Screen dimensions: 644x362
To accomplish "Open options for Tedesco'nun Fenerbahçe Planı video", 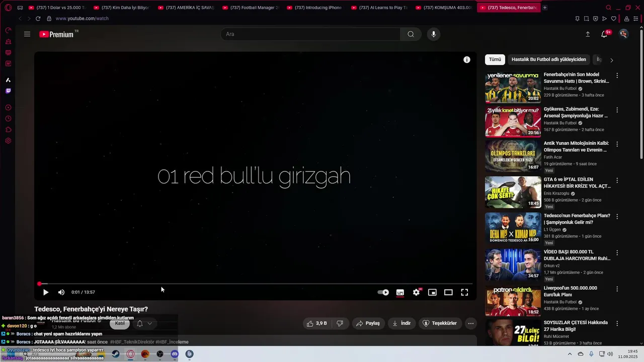I will 617,216.
